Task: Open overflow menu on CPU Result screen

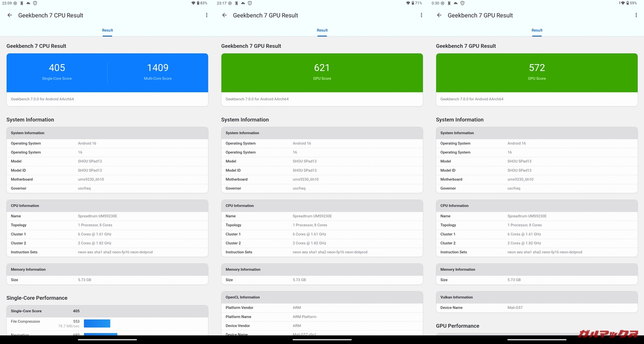Action: coord(207,15)
